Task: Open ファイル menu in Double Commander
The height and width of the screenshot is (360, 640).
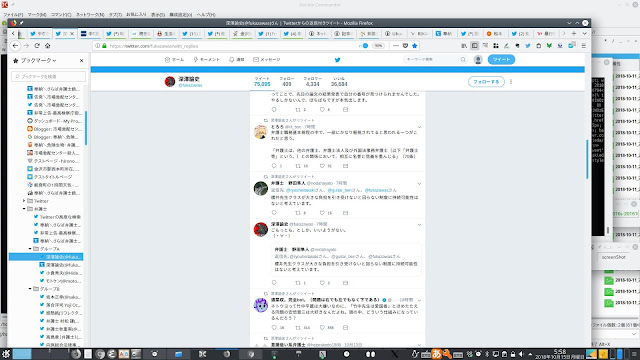Action: 13,15
